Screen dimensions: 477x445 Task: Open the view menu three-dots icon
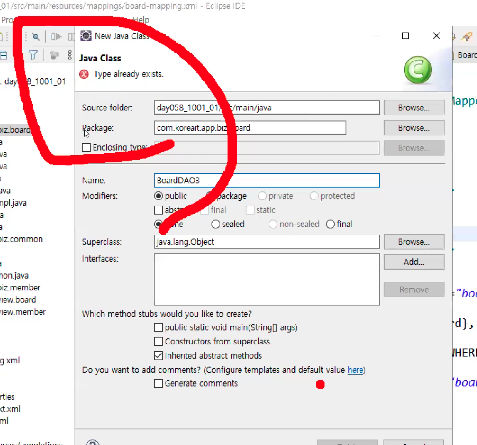tap(69, 55)
